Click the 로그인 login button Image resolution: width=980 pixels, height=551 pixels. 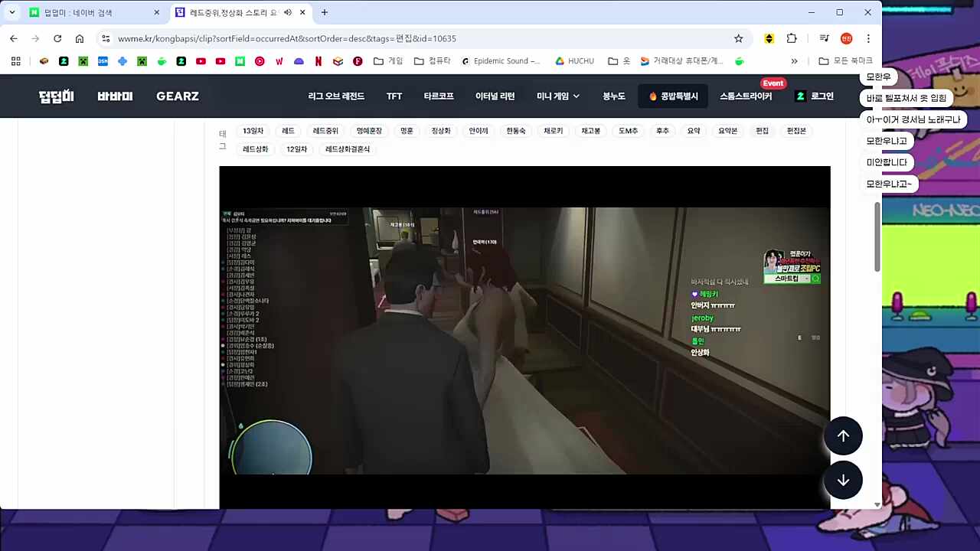click(815, 96)
